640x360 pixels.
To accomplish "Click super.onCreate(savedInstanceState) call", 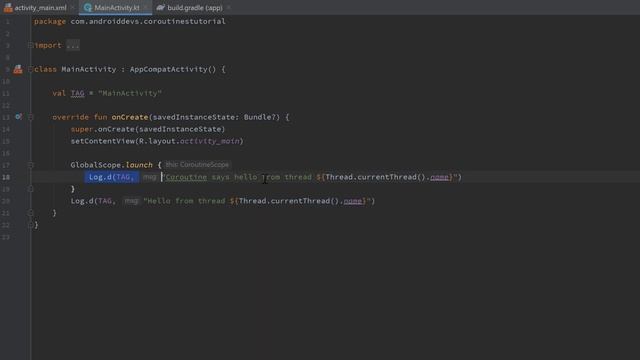I will click(x=148, y=129).
